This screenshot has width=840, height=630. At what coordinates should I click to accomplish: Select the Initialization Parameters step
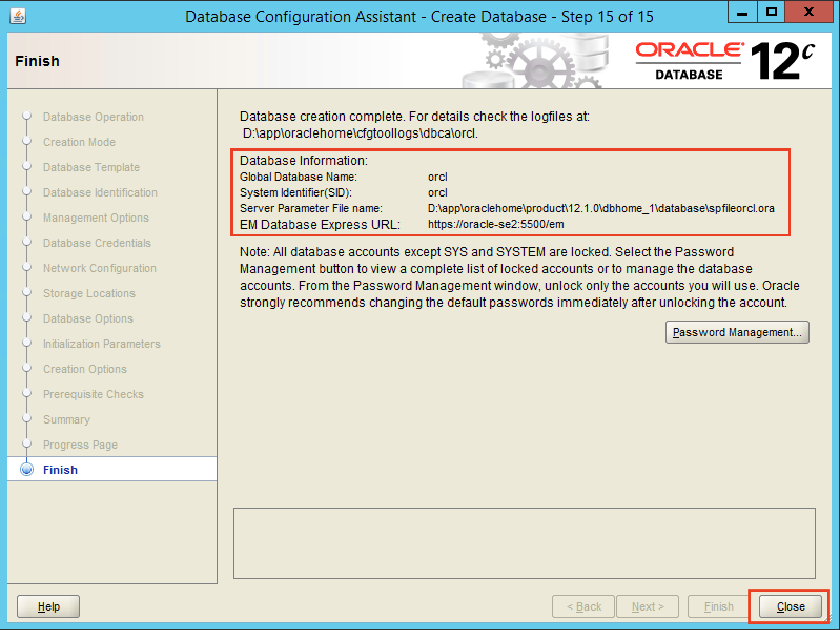point(101,344)
